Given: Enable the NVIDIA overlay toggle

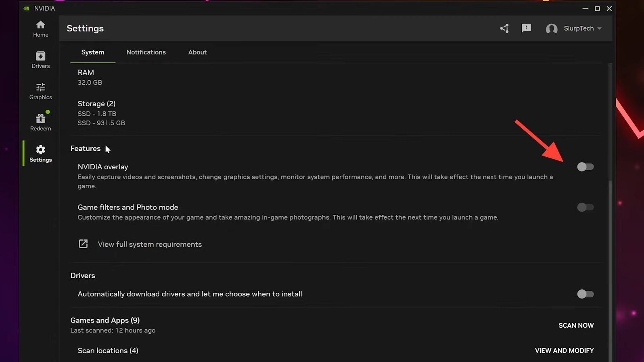Looking at the screenshot, I should 585,166.
